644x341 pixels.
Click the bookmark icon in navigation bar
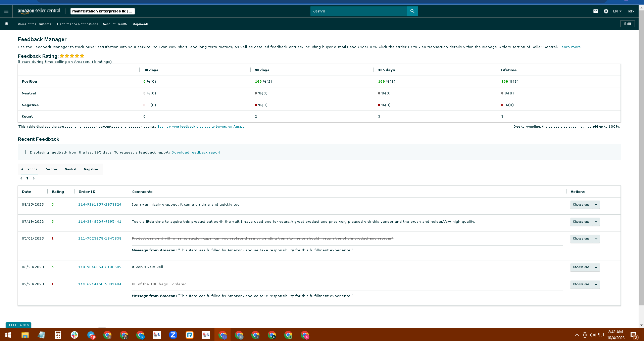(6, 24)
